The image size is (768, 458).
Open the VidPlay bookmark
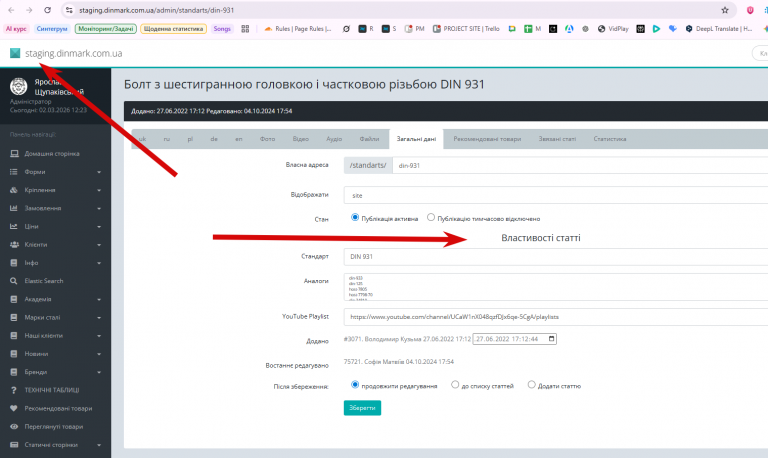613,29
